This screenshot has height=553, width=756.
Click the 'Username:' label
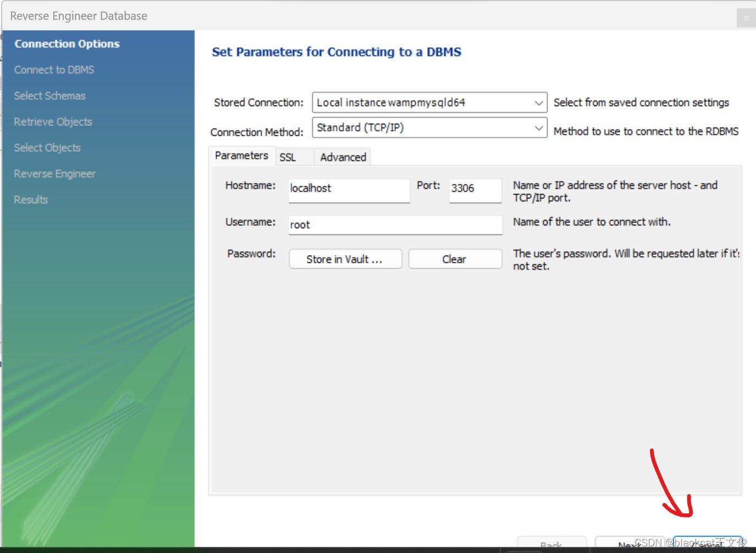pyautogui.click(x=250, y=222)
